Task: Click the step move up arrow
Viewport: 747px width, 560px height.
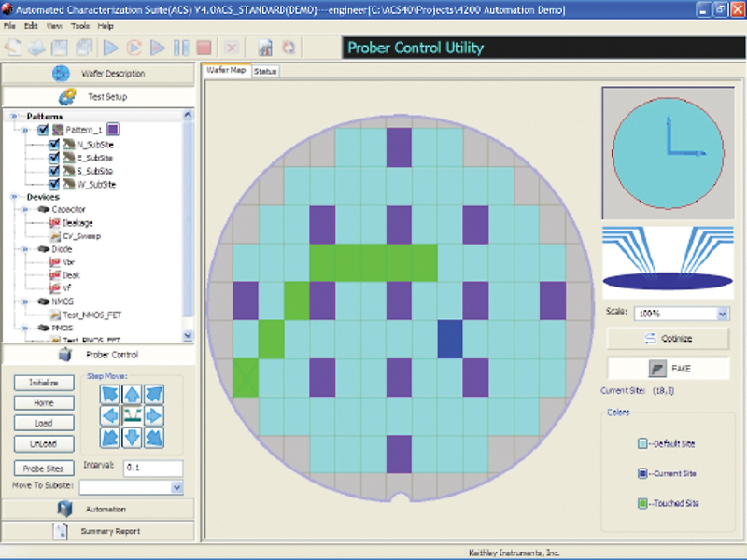Action: coord(132,395)
